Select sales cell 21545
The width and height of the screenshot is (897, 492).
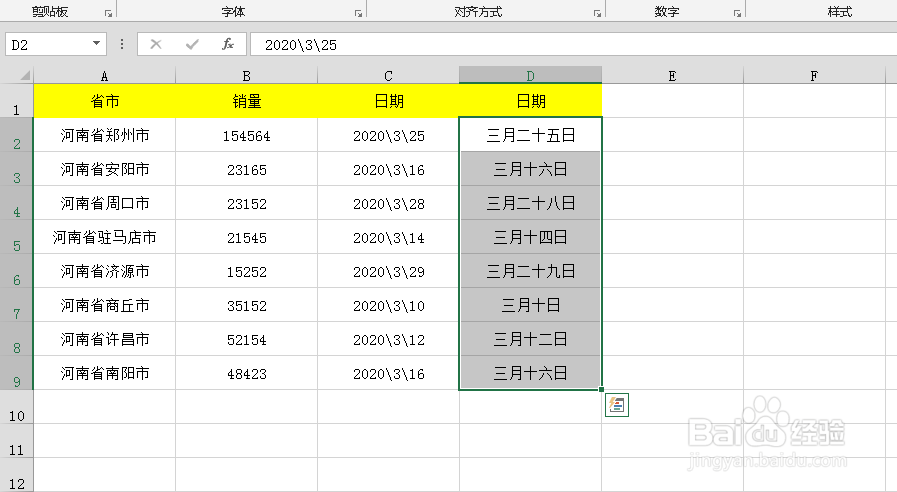click(x=246, y=237)
